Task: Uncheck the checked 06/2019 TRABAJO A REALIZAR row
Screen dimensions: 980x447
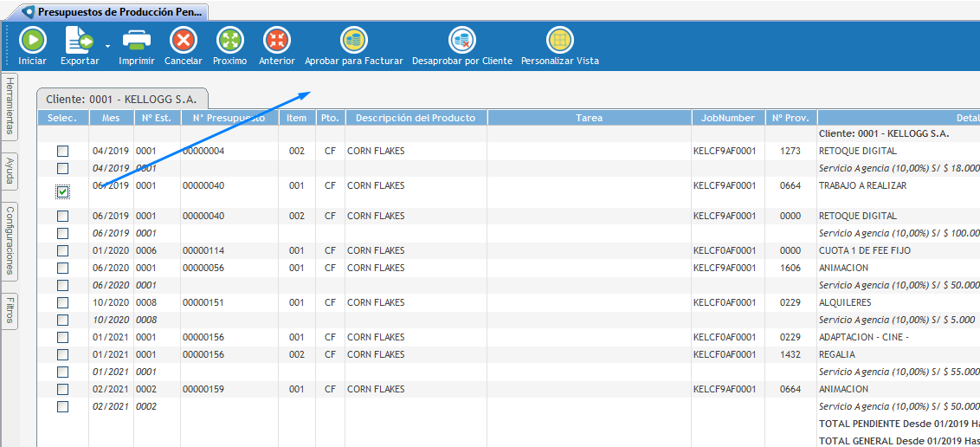Action: 63,191
